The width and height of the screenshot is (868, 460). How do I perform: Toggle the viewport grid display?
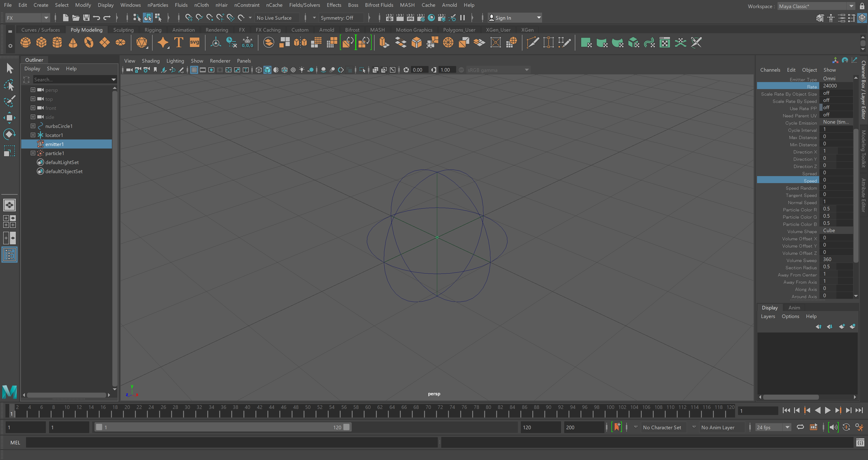point(194,70)
